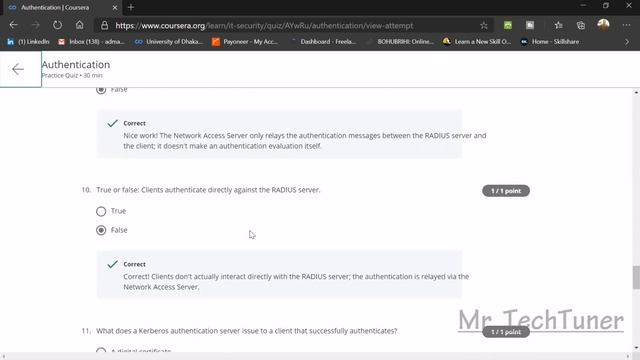This screenshot has width=640, height=360.
Task: Open the green extension icon
Action: tap(508, 25)
